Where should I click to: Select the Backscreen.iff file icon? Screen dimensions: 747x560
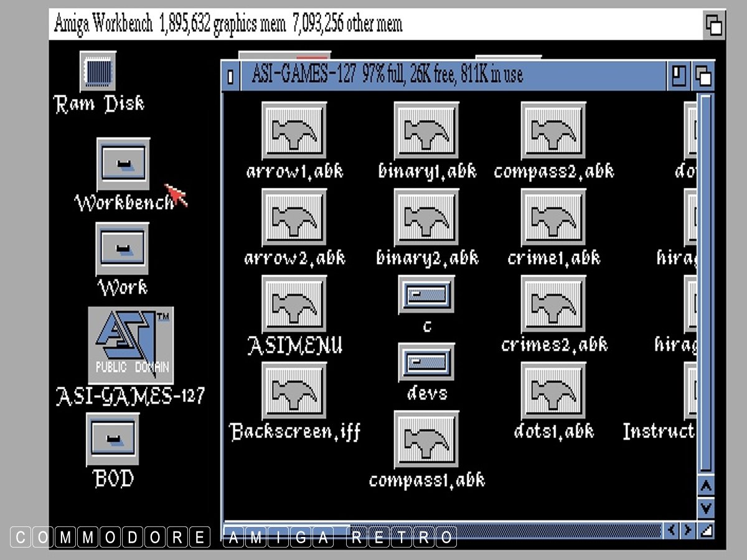(x=294, y=392)
